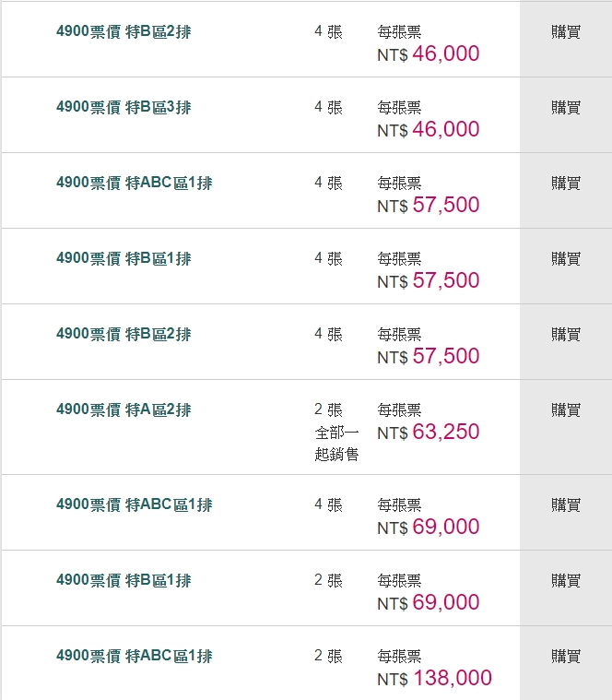
Task: Open 特B區1排 title in the NT$69,000 row
Action: (124, 581)
